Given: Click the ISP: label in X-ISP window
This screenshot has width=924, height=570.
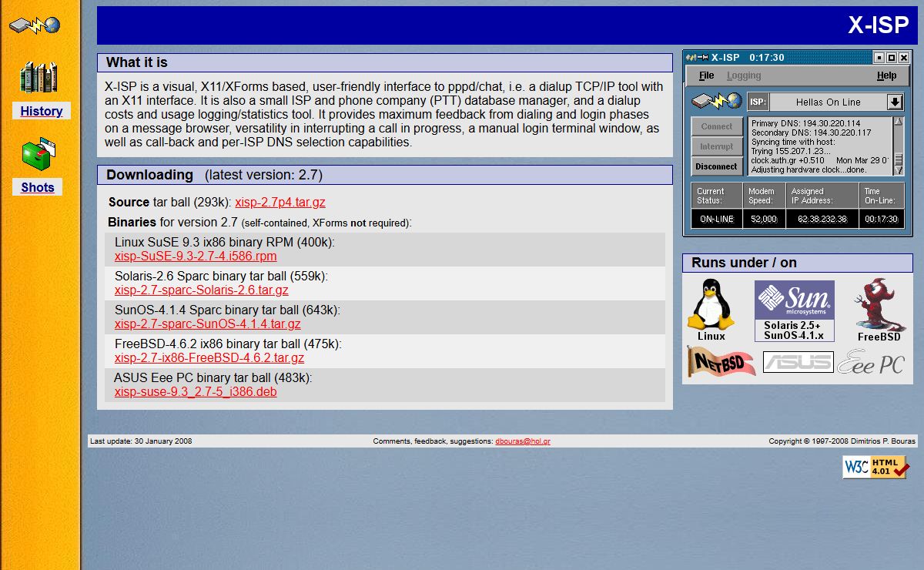Looking at the screenshot, I should tap(758, 102).
